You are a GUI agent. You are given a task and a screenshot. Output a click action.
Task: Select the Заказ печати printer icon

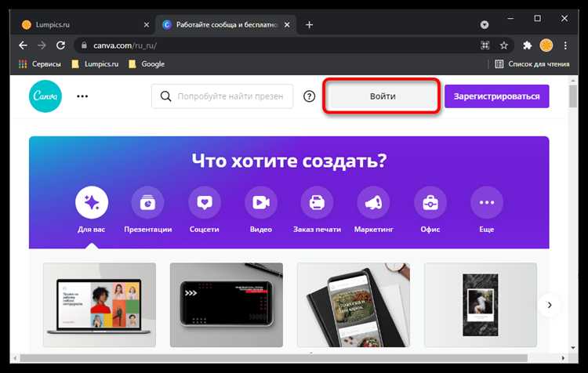point(317,203)
